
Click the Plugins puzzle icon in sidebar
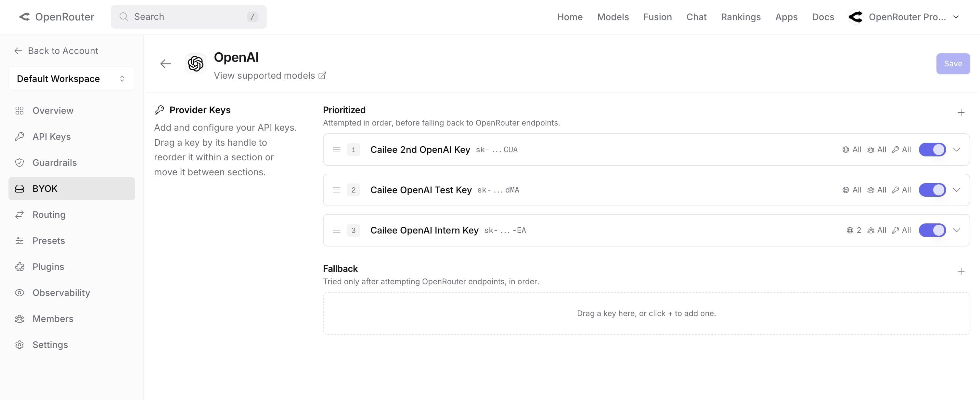(19, 267)
